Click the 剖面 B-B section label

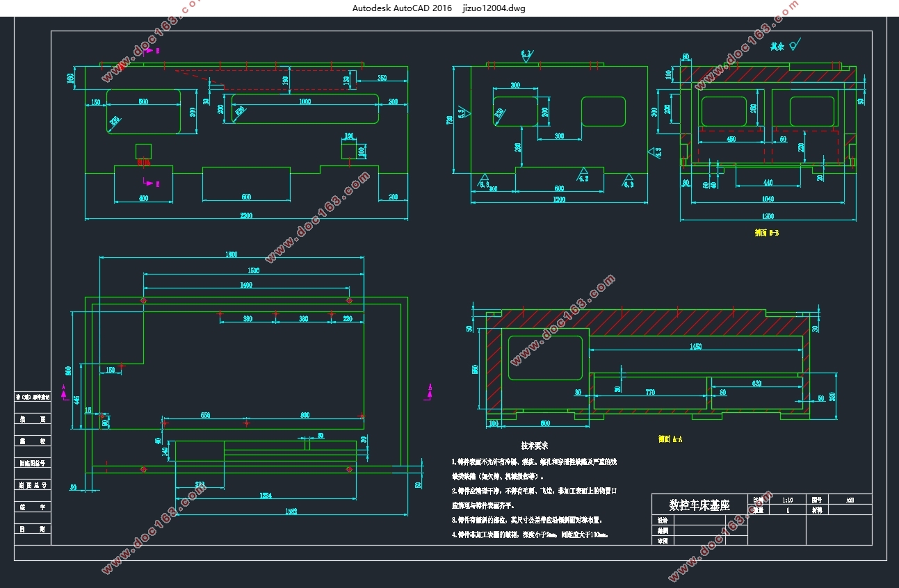pos(767,234)
